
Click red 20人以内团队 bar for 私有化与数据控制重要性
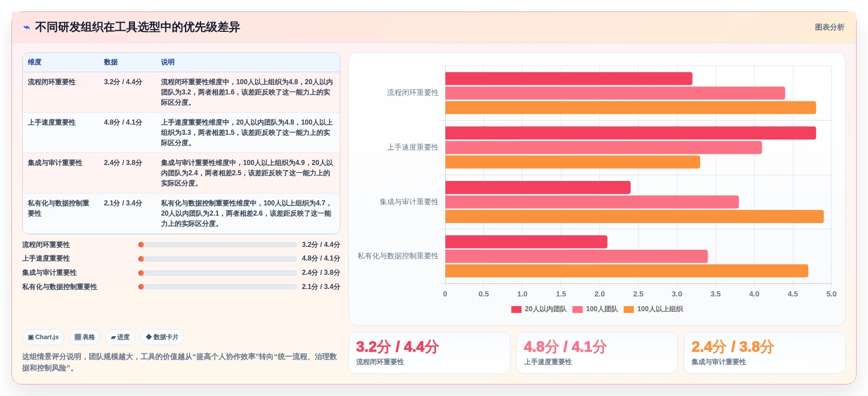coord(526,242)
